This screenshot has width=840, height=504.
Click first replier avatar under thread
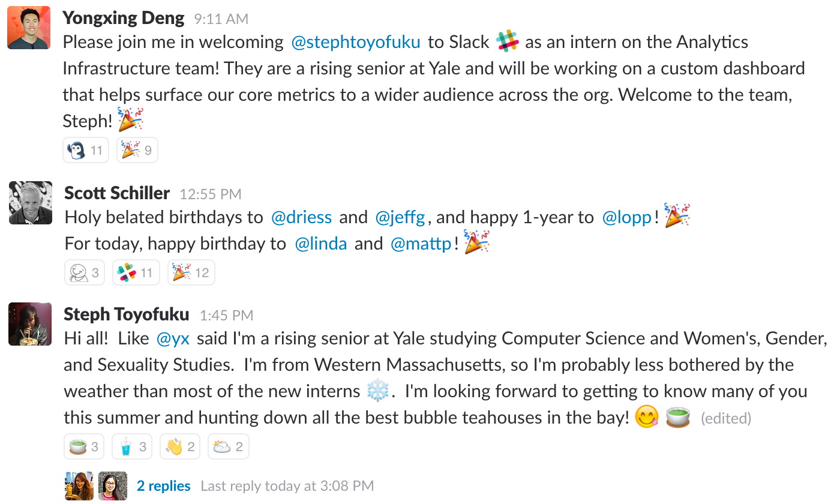(79, 486)
